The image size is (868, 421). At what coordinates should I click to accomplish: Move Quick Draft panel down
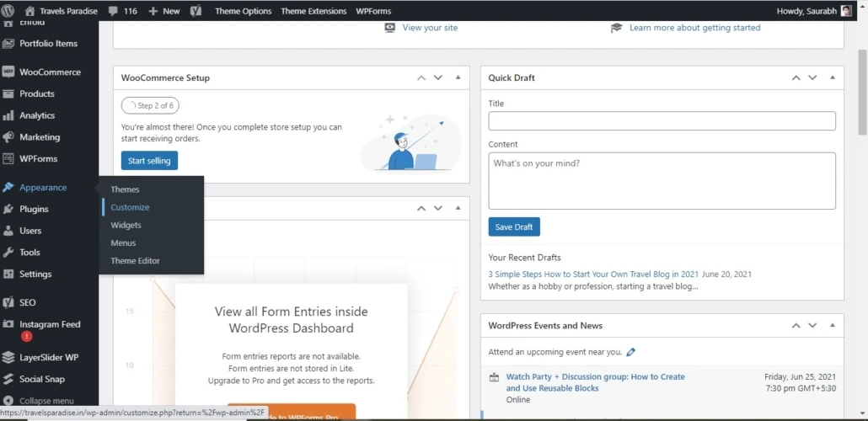(812, 78)
